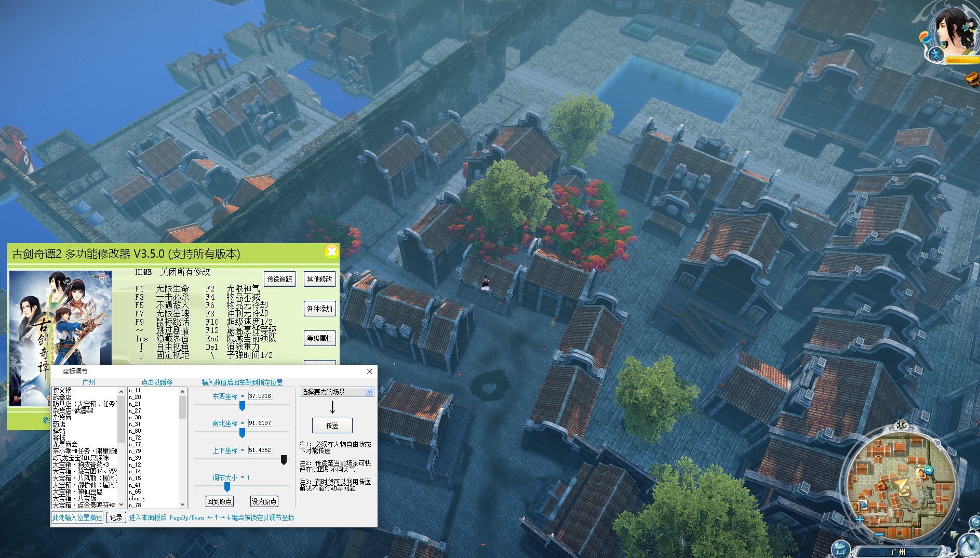
Task: Open 传送追踪 teleport tracking
Action: click(x=279, y=279)
